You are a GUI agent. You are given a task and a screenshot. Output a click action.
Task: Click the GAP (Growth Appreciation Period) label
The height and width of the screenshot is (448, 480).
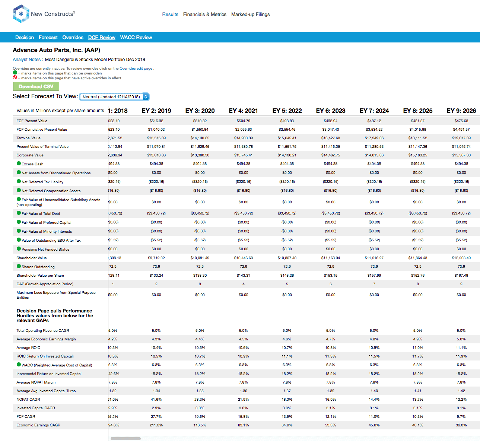(x=45, y=284)
